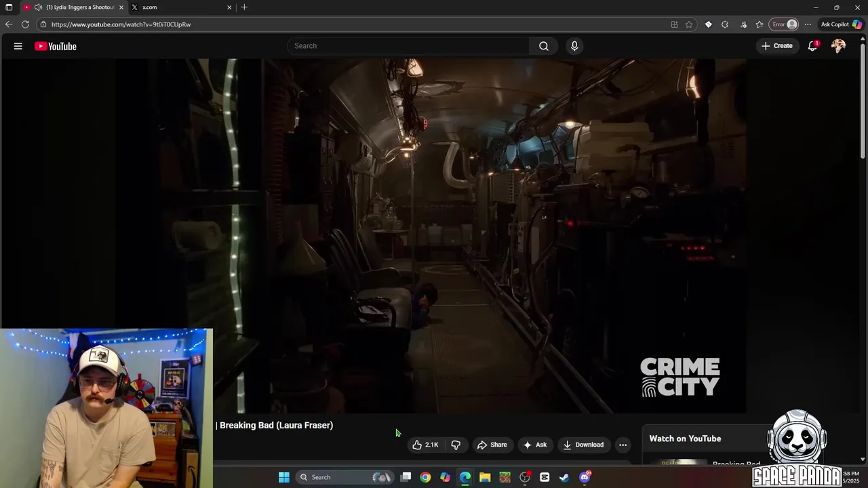868x488 pixels.
Task: Download the video with the Download button
Action: point(583,445)
